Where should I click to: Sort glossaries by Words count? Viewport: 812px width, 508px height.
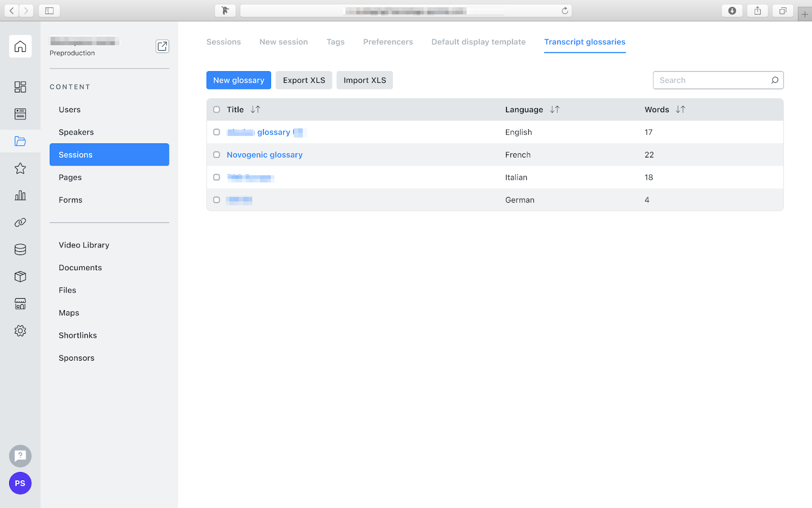tap(681, 109)
